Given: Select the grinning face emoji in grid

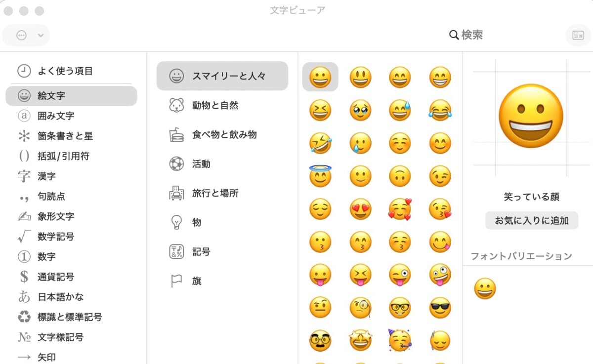Looking at the screenshot, I should click(x=320, y=77).
